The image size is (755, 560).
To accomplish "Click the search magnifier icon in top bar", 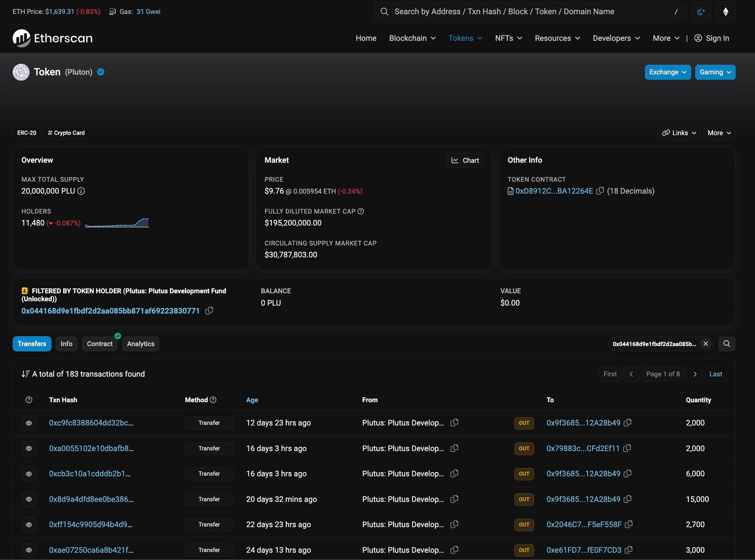I will click(384, 12).
